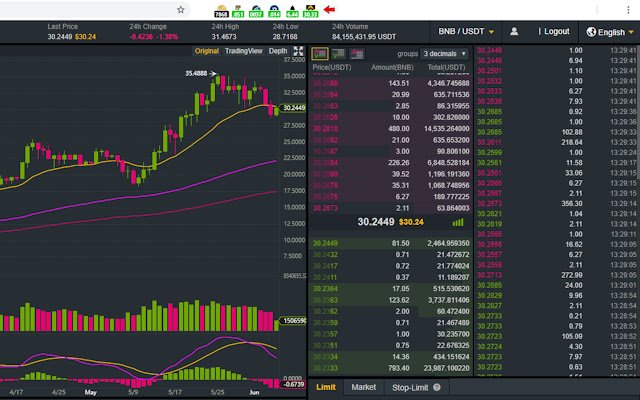
Task: Click the 30.2449 current price label on chart axis
Action: click(293, 108)
